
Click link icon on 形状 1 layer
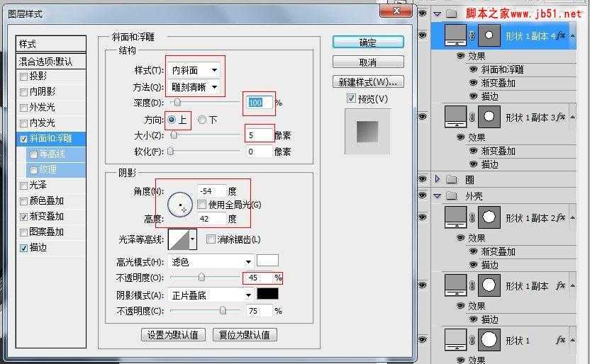coord(472,340)
